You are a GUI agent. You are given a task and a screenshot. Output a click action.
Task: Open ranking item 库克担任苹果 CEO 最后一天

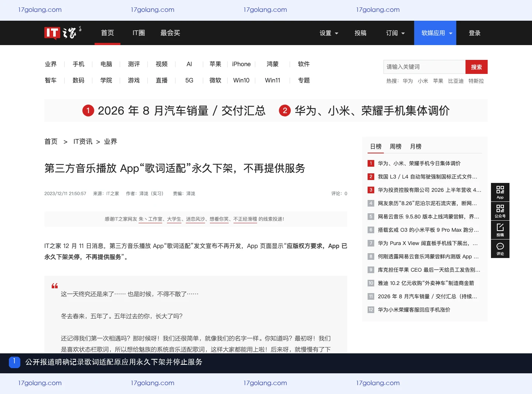pyautogui.click(x=429, y=270)
